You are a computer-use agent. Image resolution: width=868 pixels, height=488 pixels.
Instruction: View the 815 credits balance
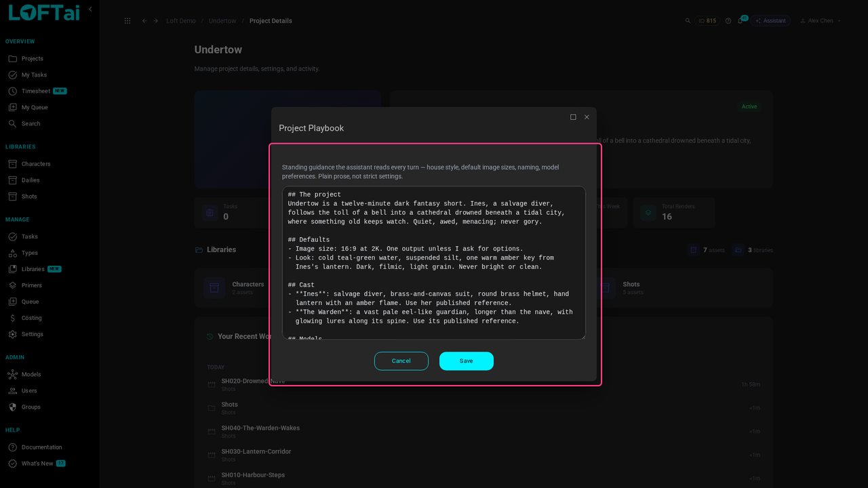click(x=707, y=21)
